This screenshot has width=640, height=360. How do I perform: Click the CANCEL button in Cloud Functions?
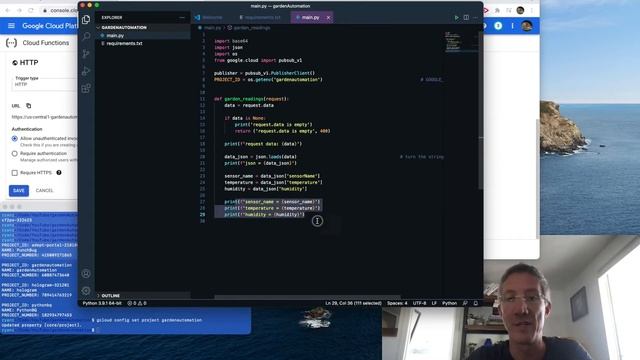(44, 191)
